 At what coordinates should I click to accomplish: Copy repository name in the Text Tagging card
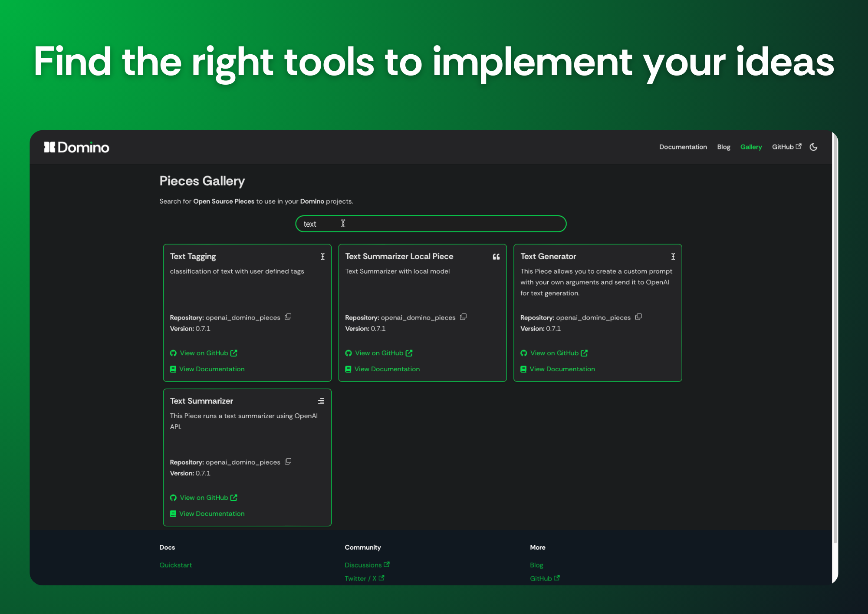tap(288, 317)
